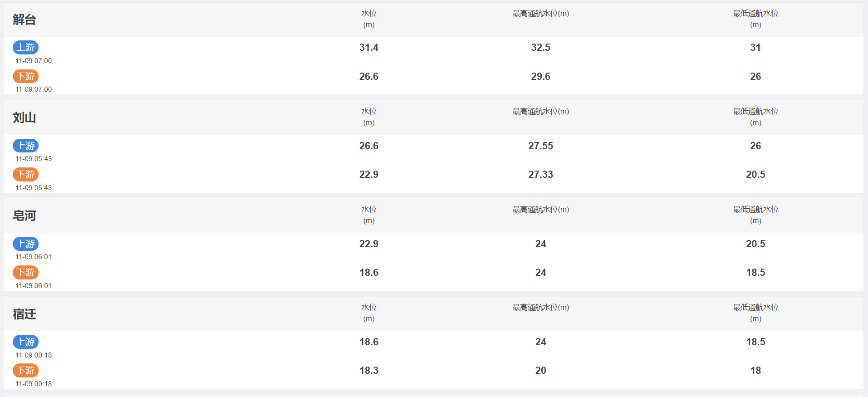The height and width of the screenshot is (397, 868).
Task: Click 水位 column header in 宿迁 section
Action: [x=369, y=313]
